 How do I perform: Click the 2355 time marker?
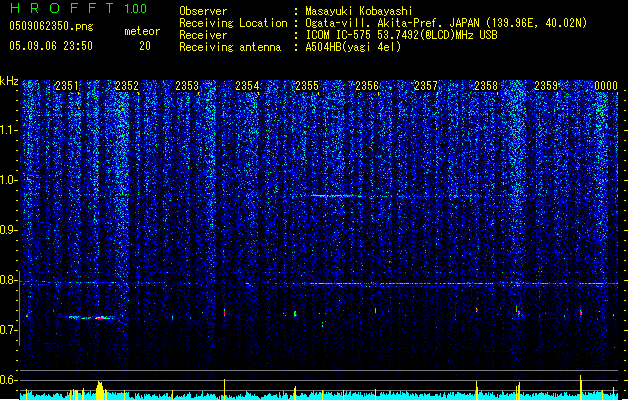[x=307, y=86]
